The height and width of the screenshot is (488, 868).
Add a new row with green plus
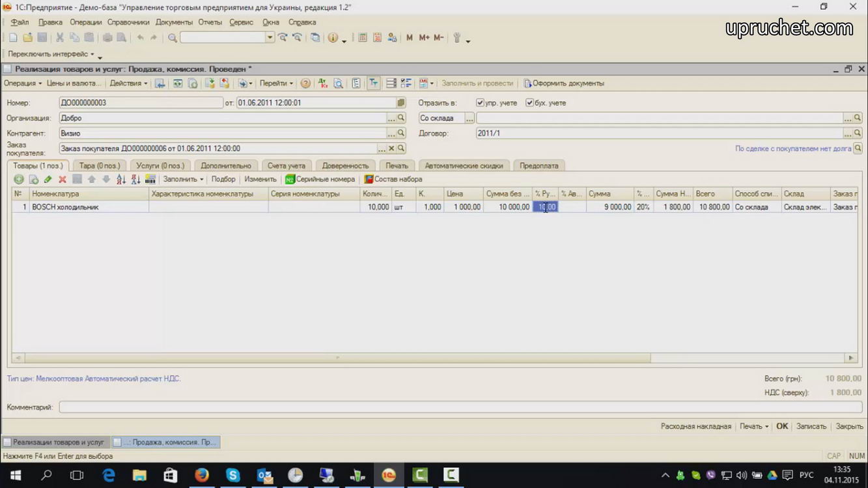pos(19,179)
